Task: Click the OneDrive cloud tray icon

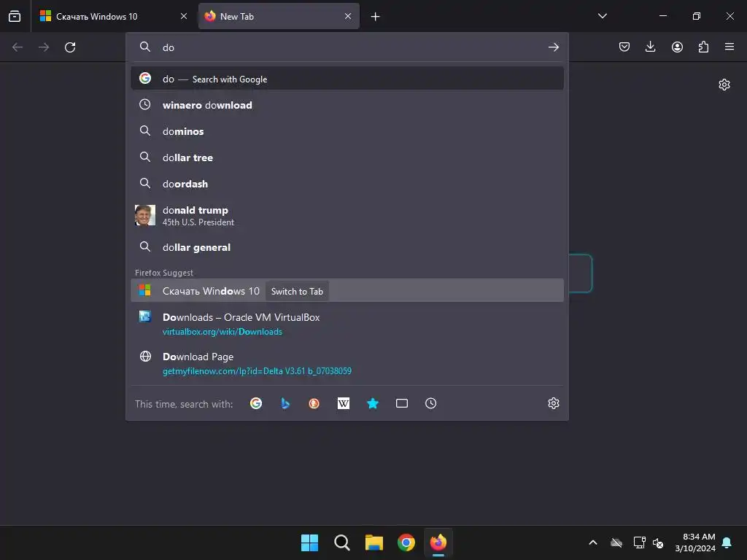Action: [x=616, y=542]
